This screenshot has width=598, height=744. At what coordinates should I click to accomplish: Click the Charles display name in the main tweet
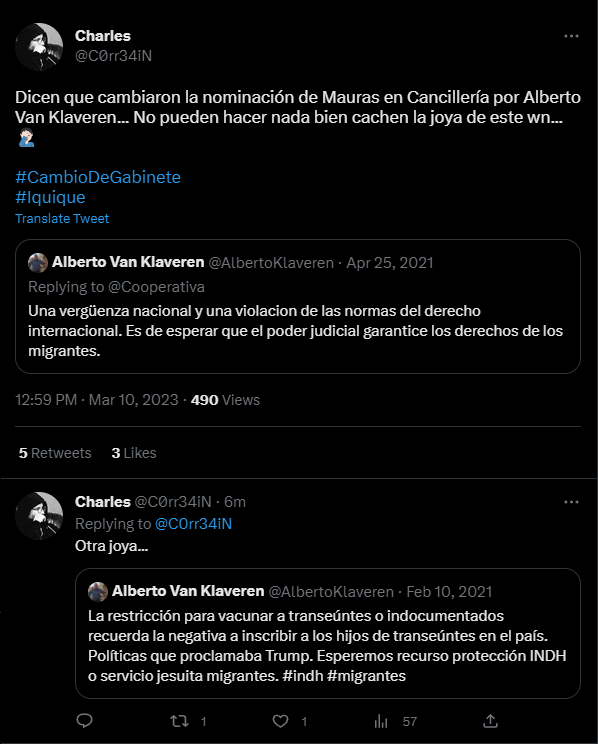pos(103,36)
